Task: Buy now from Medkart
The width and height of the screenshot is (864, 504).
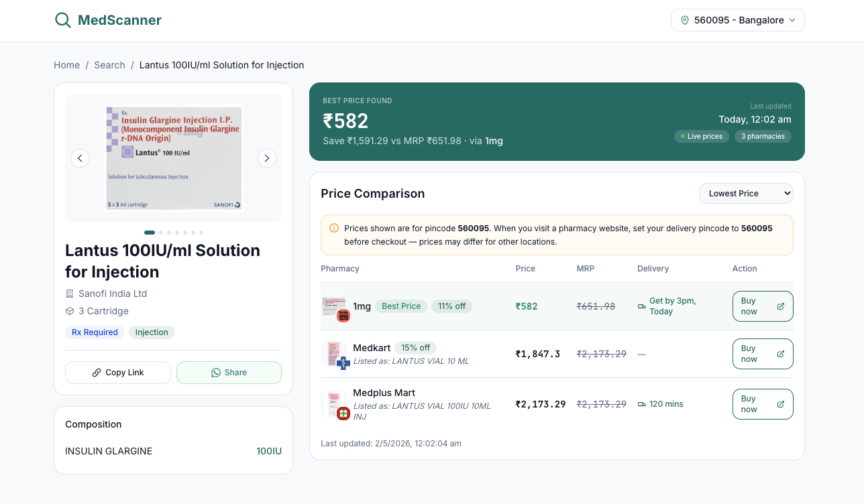Action: (x=763, y=354)
